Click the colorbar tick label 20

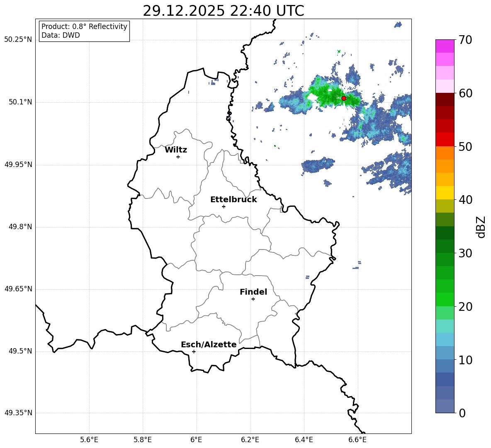pyautogui.click(x=465, y=307)
